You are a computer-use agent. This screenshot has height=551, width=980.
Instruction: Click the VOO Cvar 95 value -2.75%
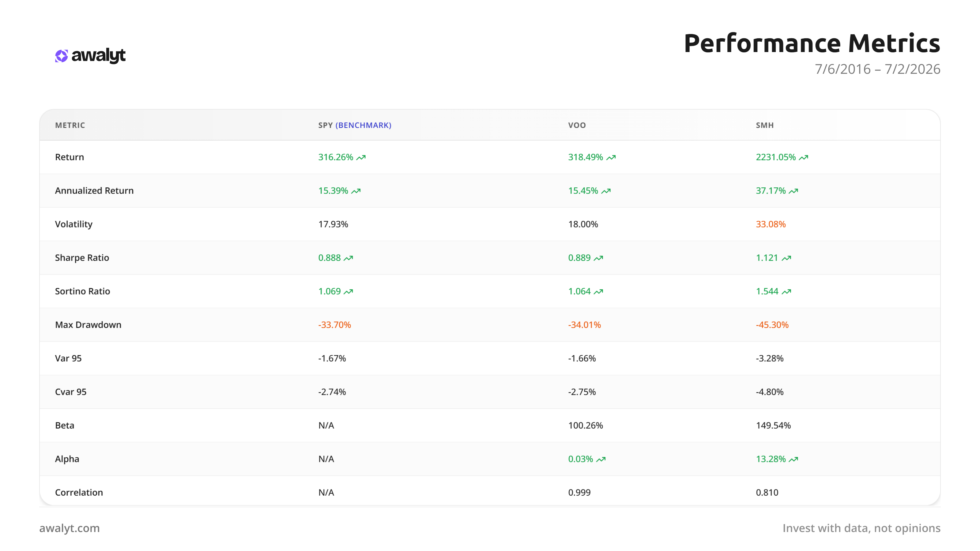(x=582, y=392)
